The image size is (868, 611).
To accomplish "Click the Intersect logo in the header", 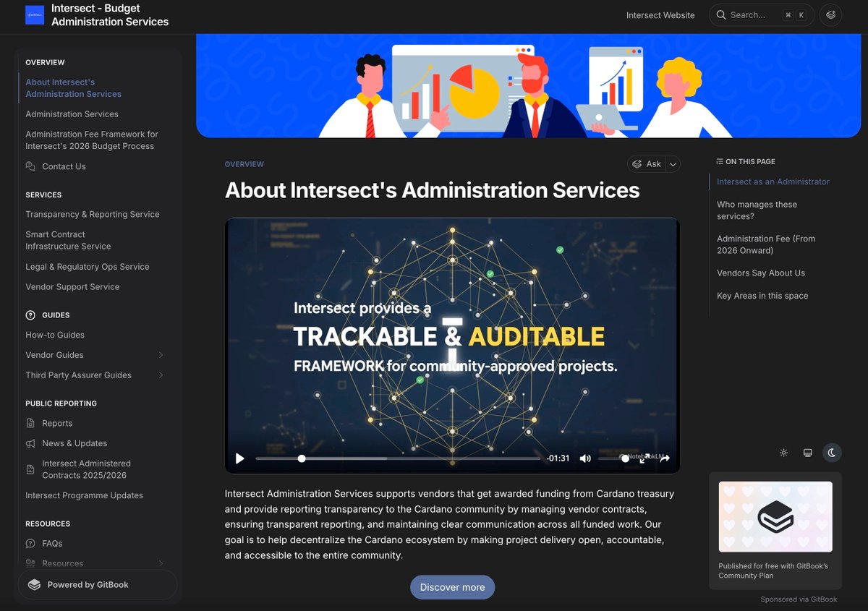I will tap(35, 15).
